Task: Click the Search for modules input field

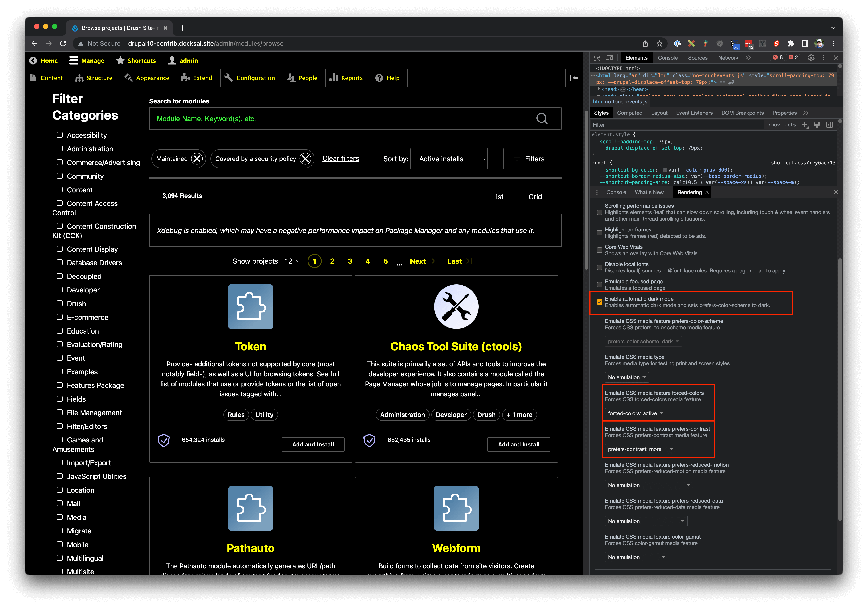Action: pyautogui.click(x=340, y=119)
